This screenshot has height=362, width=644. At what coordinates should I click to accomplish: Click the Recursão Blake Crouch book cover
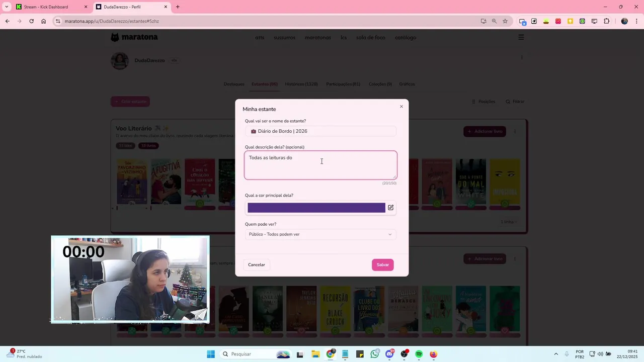(x=335, y=309)
